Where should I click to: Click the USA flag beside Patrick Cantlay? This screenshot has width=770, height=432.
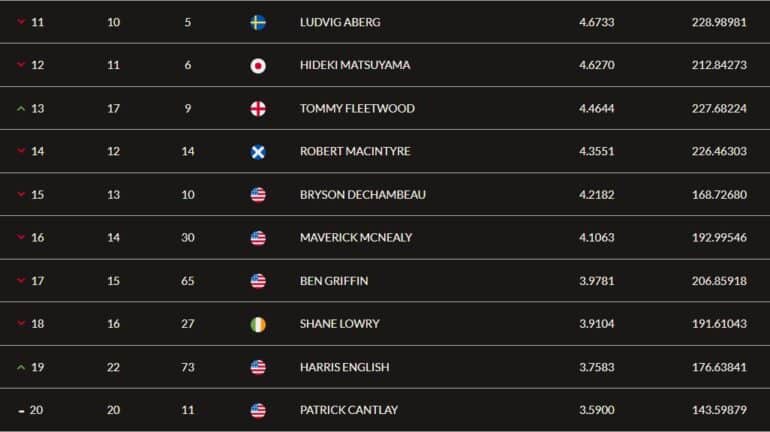click(258, 410)
